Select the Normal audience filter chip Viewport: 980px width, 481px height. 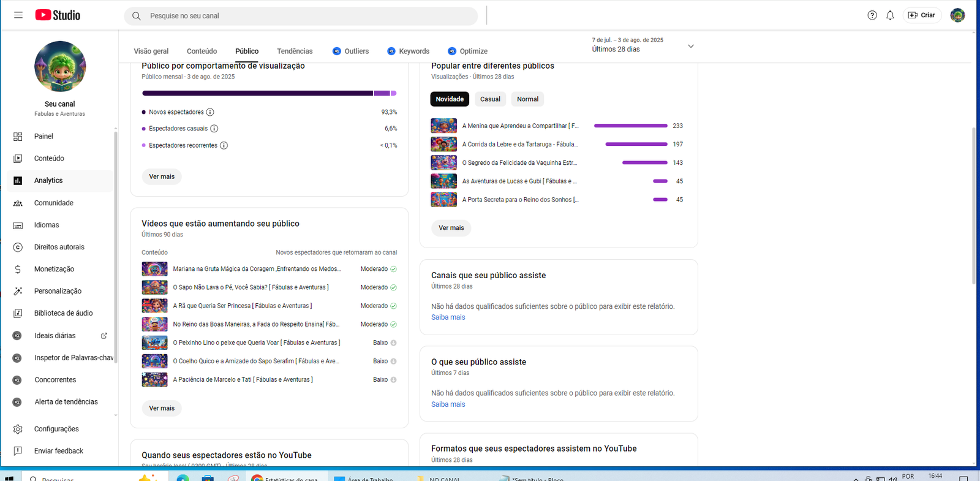pyautogui.click(x=527, y=99)
